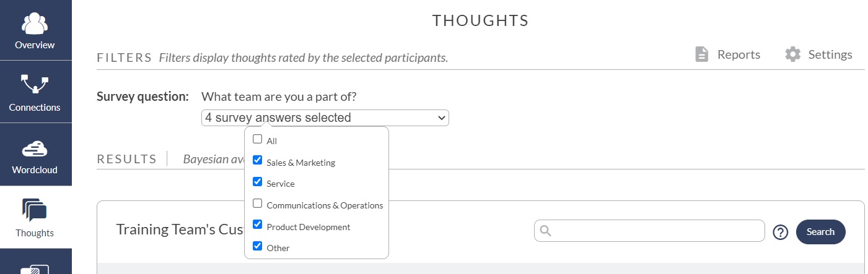Viewport: 868px width, 274px height.
Task: Uncheck the Other checkbox
Action: click(x=258, y=246)
